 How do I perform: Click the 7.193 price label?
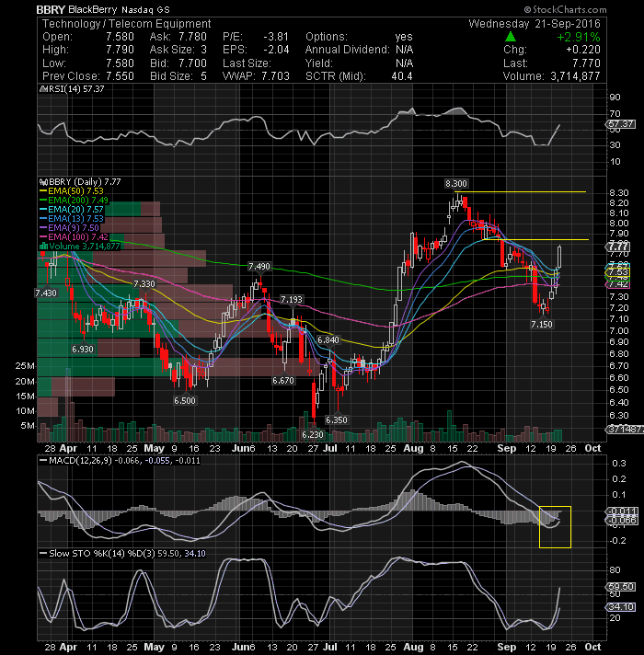[291, 300]
